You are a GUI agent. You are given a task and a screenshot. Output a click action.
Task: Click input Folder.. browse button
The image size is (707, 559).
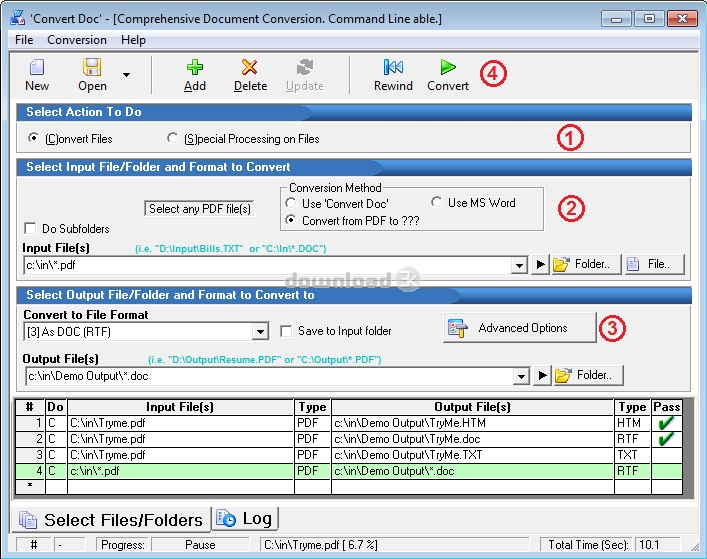tap(587, 264)
